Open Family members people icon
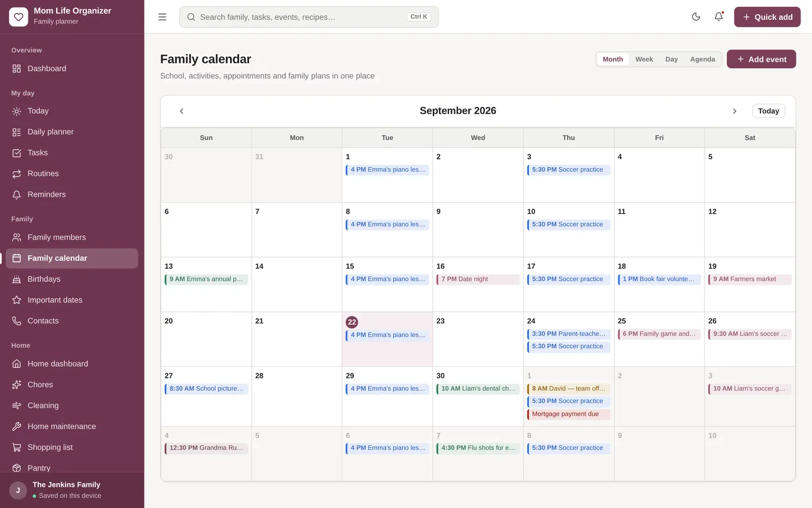The width and height of the screenshot is (812, 508). pyautogui.click(x=17, y=237)
